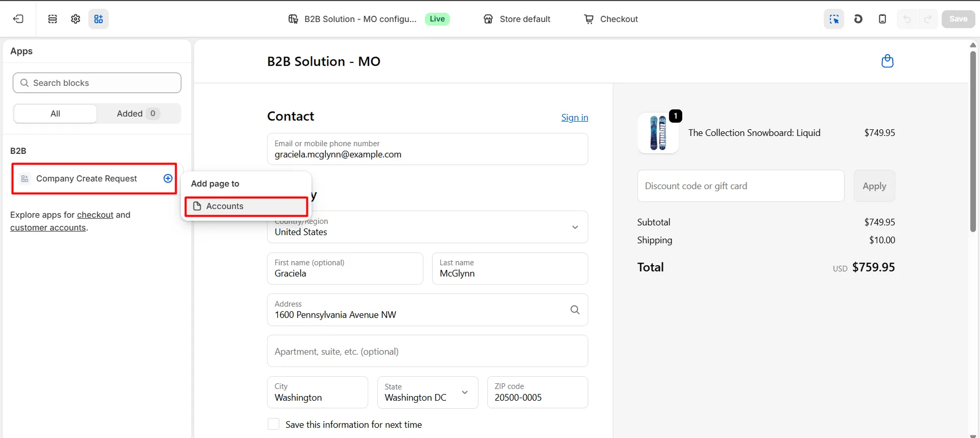Click the First name field
The height and width of the screenshot is (438, 980).
tap(345, 268)
